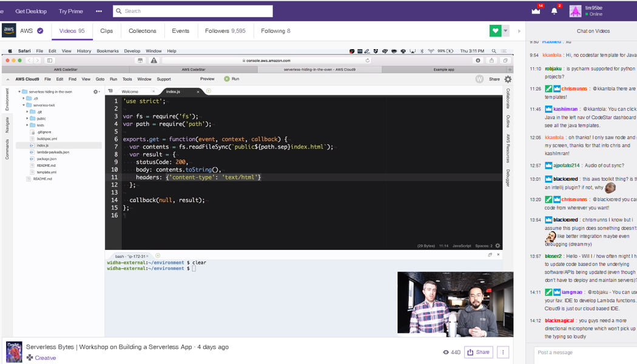
Task: Click the W user avatar in Cloud9
Action: tap(479, 79)
